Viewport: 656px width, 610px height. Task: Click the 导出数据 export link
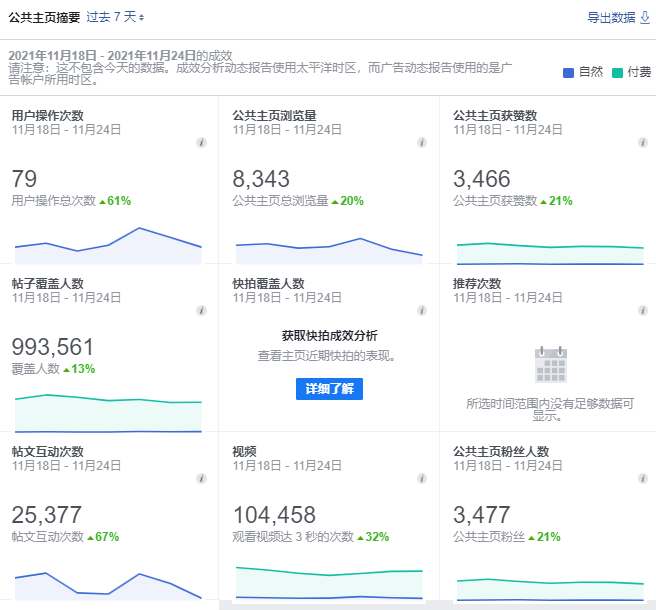(x=611, y=18)
